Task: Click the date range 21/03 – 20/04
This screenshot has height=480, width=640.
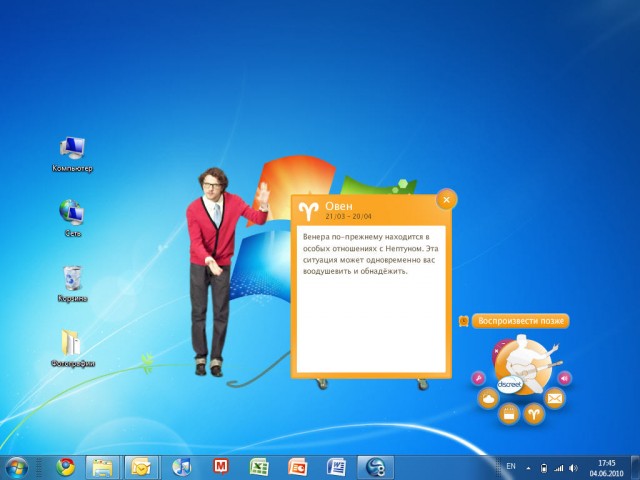Action: coord(349,216)
